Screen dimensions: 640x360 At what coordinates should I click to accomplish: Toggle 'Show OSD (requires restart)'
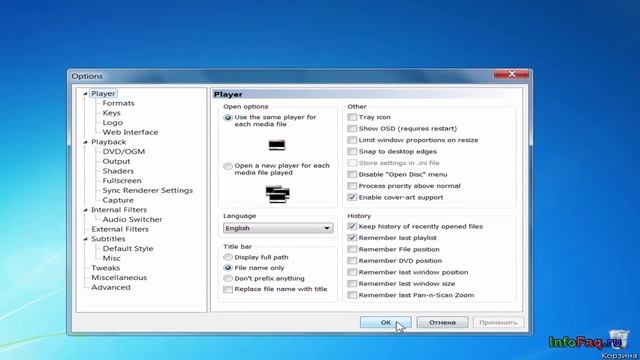[352, 129]
